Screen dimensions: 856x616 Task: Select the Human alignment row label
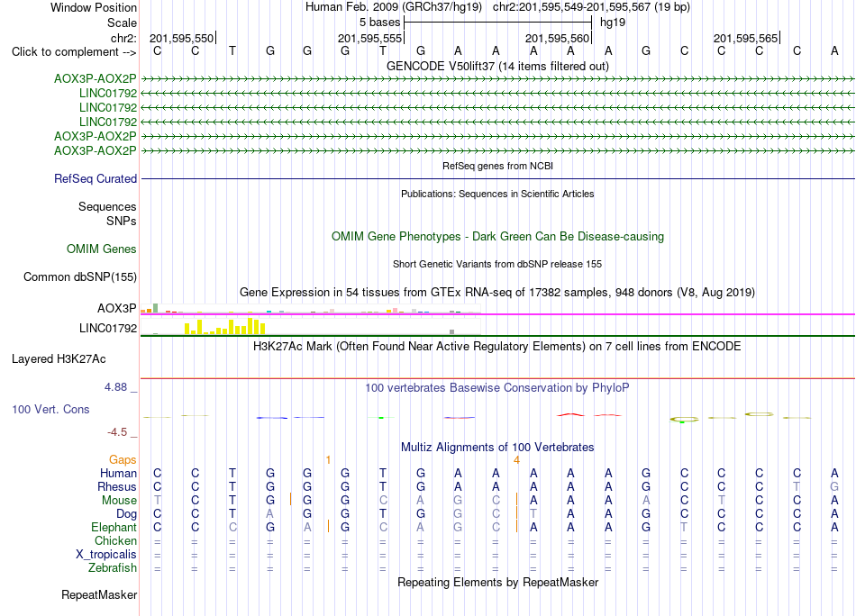[118, 473]
